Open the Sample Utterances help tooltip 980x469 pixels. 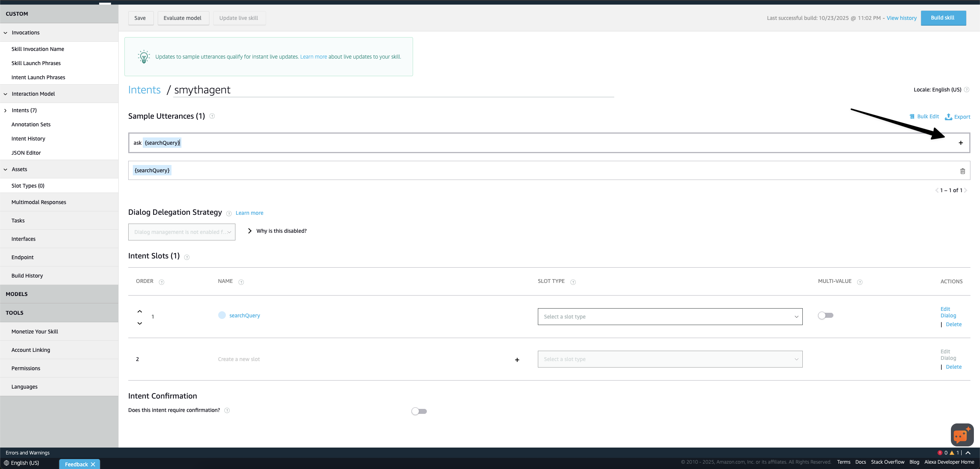click(212, 116)
